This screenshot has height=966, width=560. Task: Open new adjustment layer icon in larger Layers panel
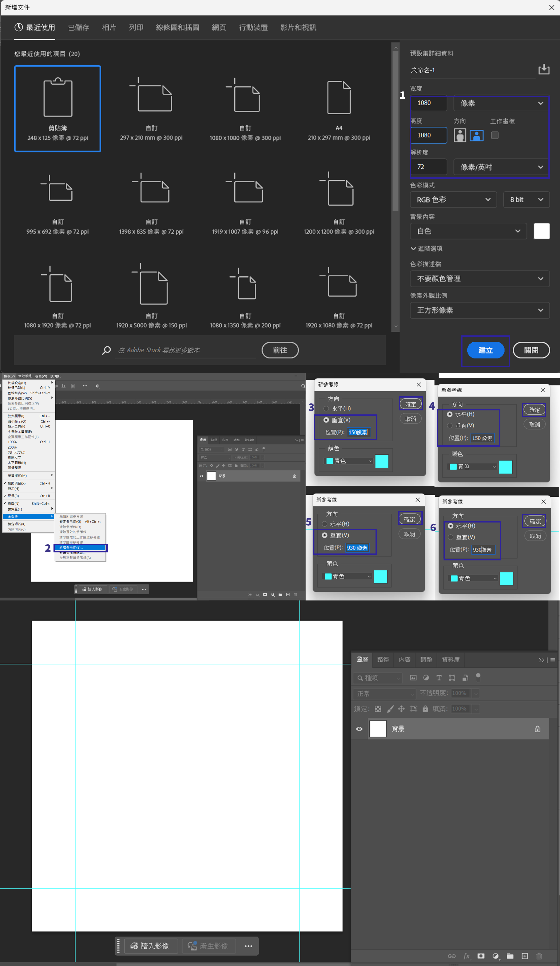pyautogui.click(x=496, y=956)
